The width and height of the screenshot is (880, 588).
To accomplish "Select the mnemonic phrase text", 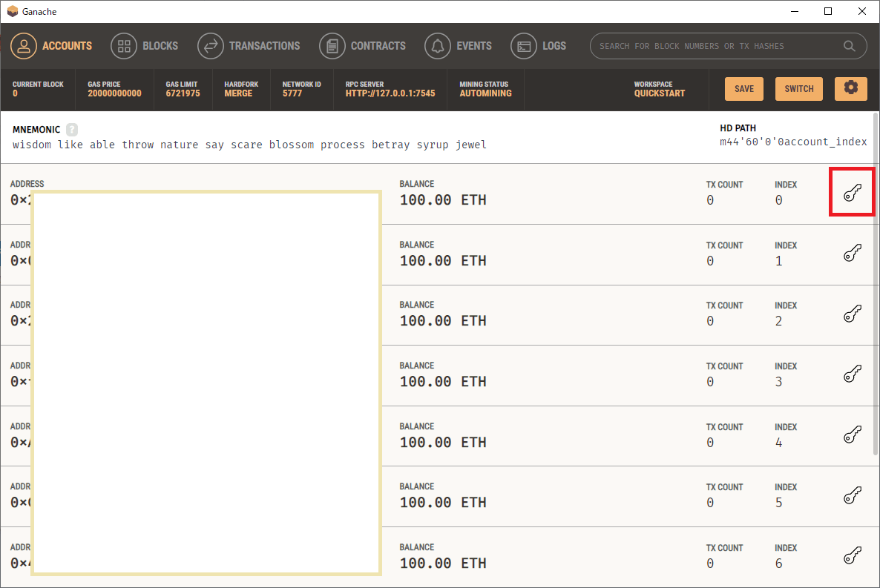I will point(249,145).
